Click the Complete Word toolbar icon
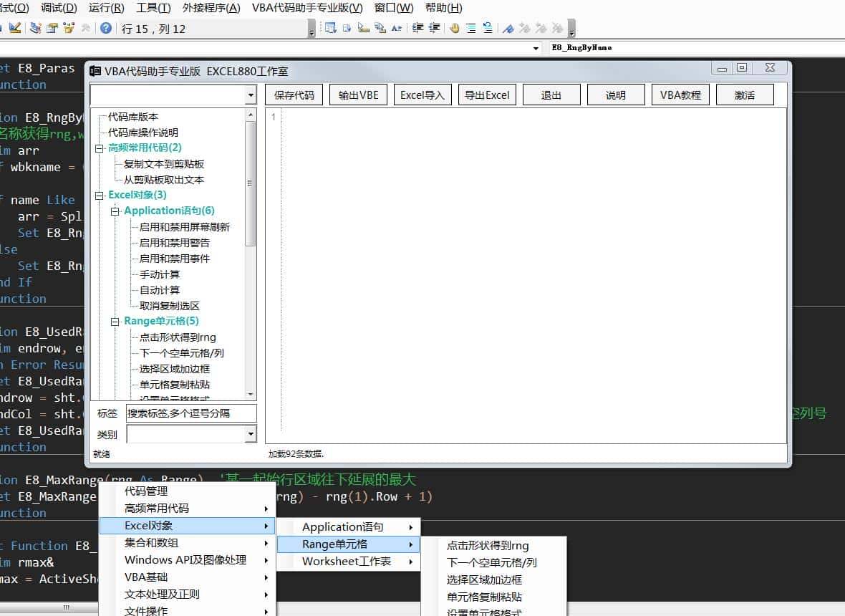845x616 pixels. pyautogui.click(x=396, y=29)
